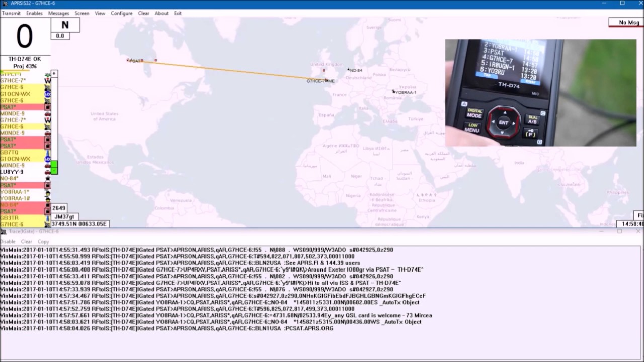
Task: Click the Trace(IGate) window title icon
Action: click(3, 231)
